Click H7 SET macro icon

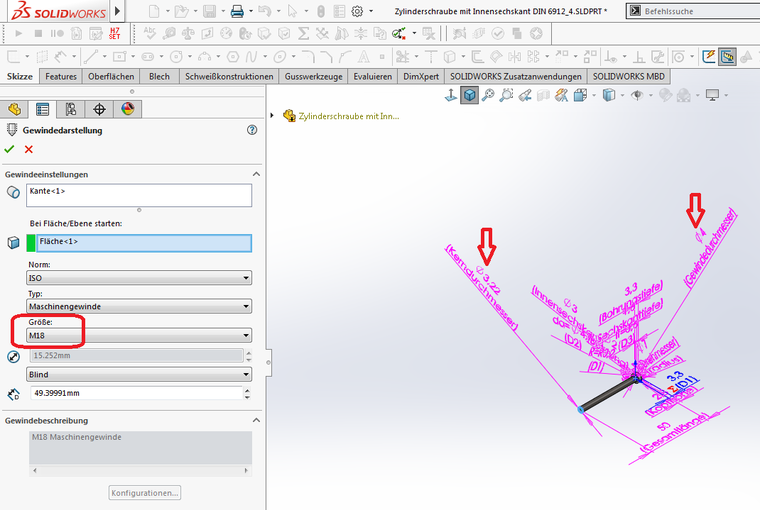click(x=114, y=33)
